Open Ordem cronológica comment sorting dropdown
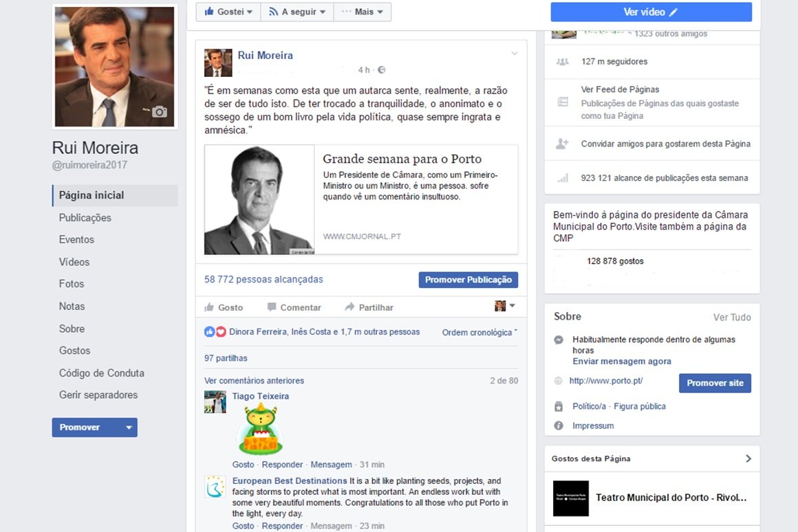Screen dimensions: 798x532 479,333
